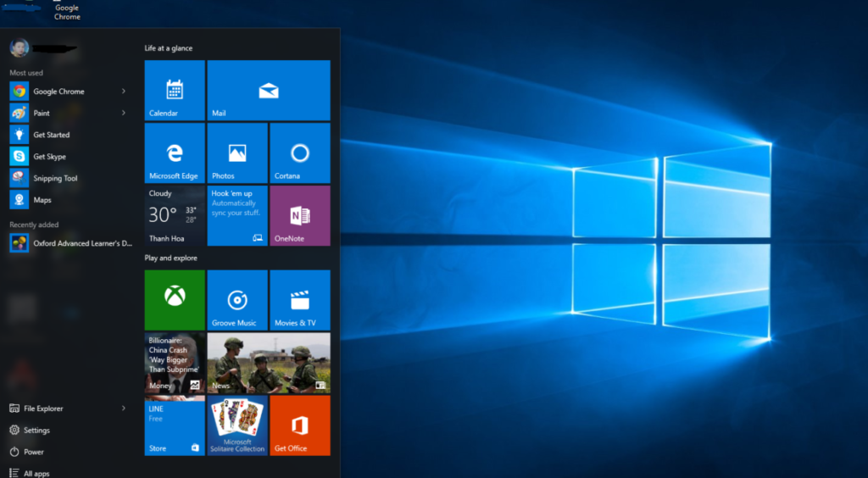Click the Get Office tile
The width and height of the screenshot is (868, 478).
tap(300, 425)
